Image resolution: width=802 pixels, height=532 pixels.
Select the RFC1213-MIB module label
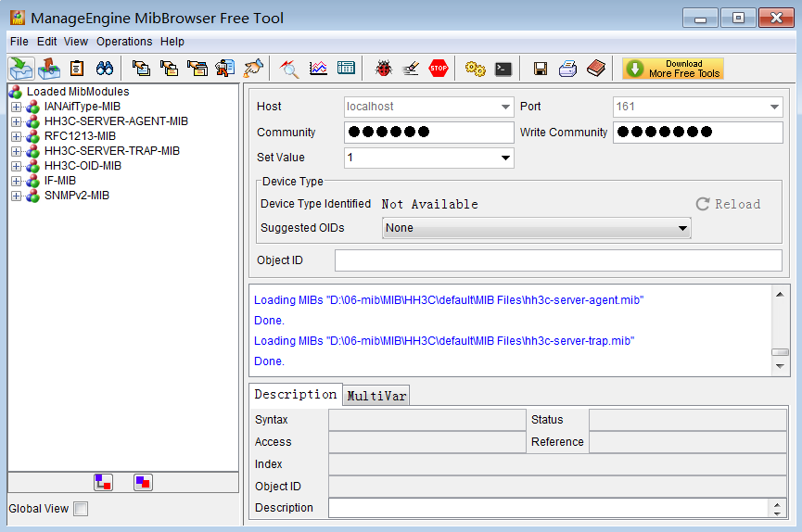(80, 136)
